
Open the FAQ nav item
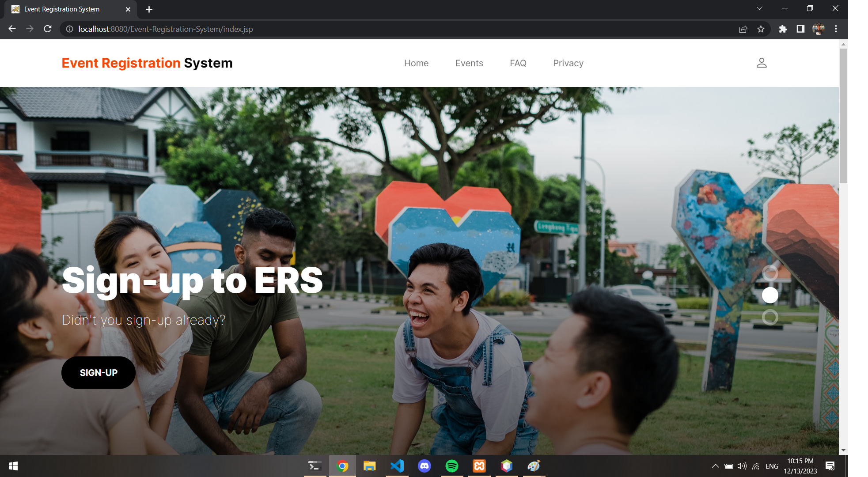[x=518, y=63]
